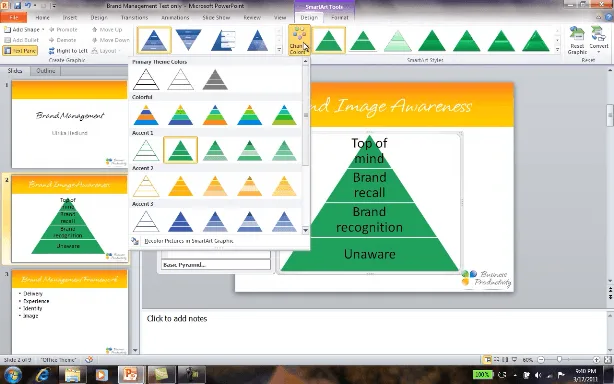Image resolution: width=614 pixels, height=384 pixels.
Task: Choose Accent 2 orange Colored Fill option
Action: click(x=181, y=186)
